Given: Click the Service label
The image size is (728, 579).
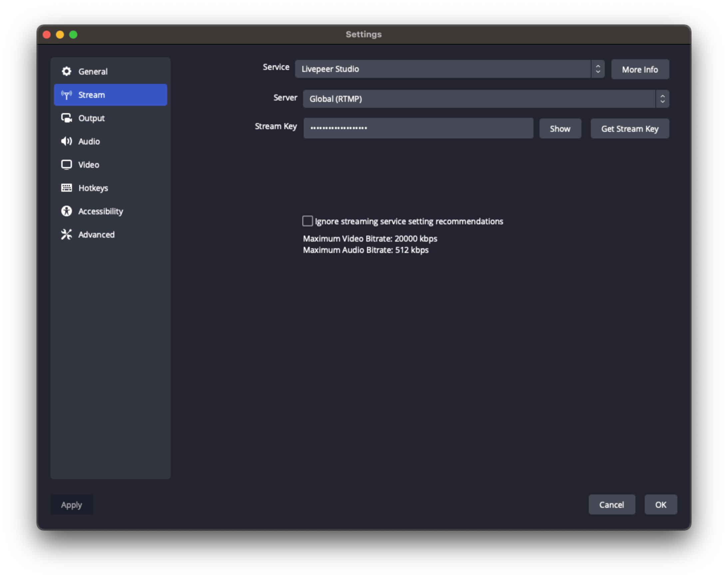Looking at the screenshot, I should click(x=276, y=67).
